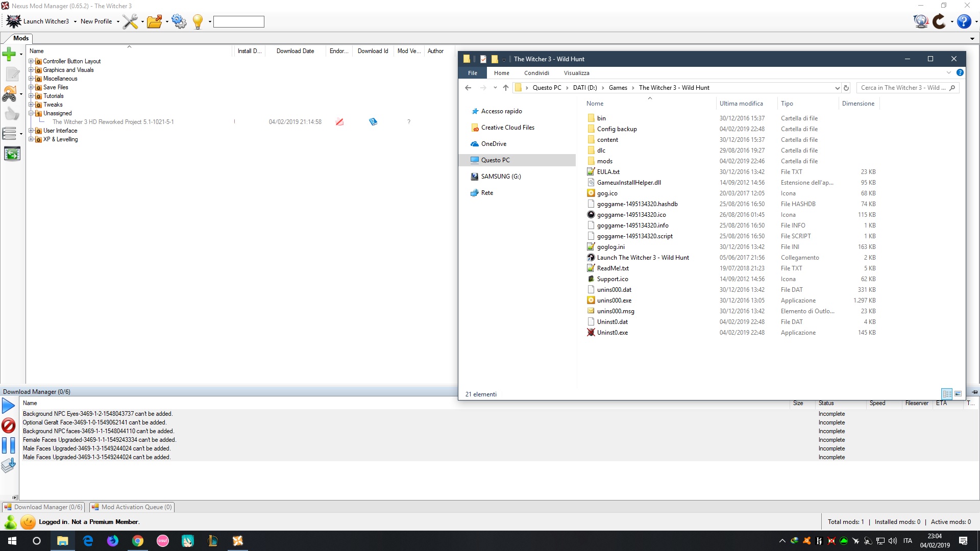Open the Windows Start menu
This screenshot has height=551, width=980.
click(12, 541)
